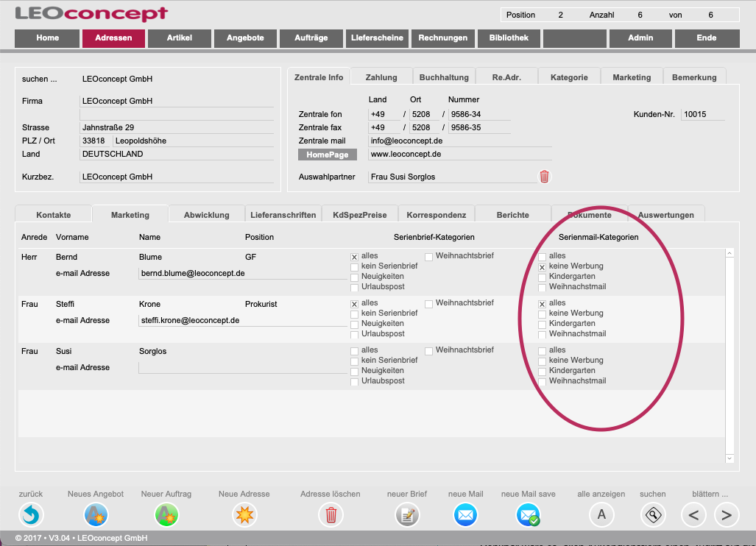Switch to the Kontakte tab
This screenshot has height=546, width=756.
(x=54, y=214)
